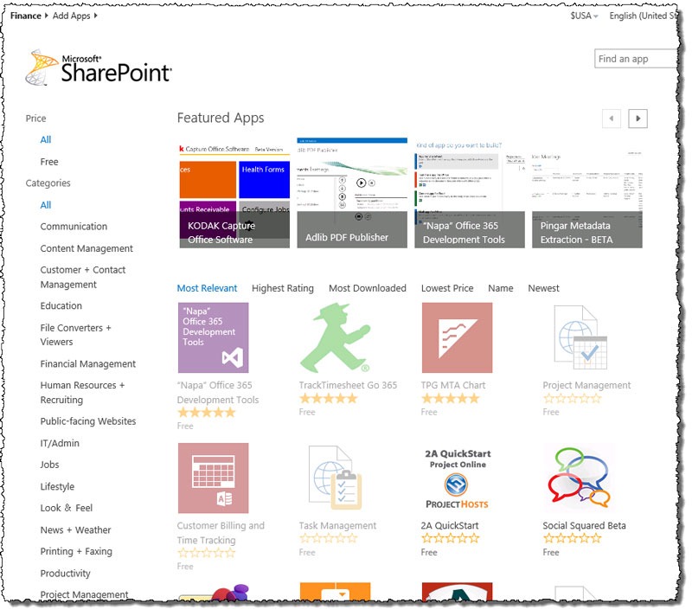This screenshot has height=616, width=692.
Task: Sort apps by Name
Action: [x=501, y=288]
